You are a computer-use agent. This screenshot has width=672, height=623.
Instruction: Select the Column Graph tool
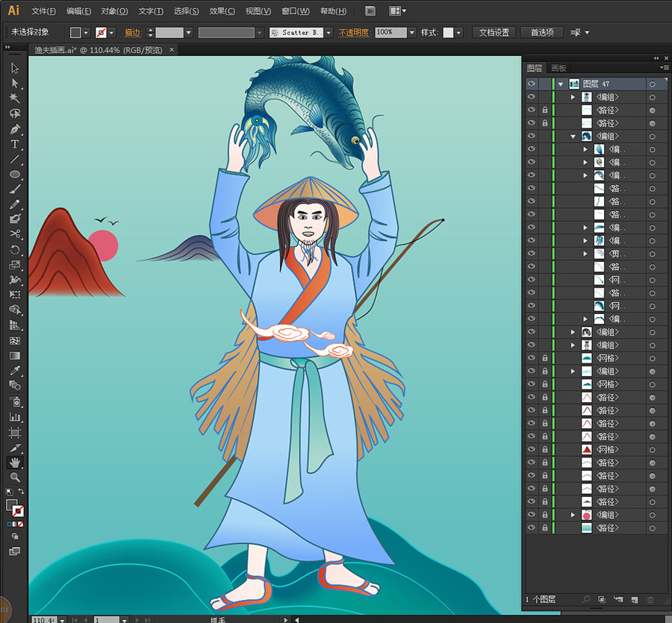click(x=15, y=416)
